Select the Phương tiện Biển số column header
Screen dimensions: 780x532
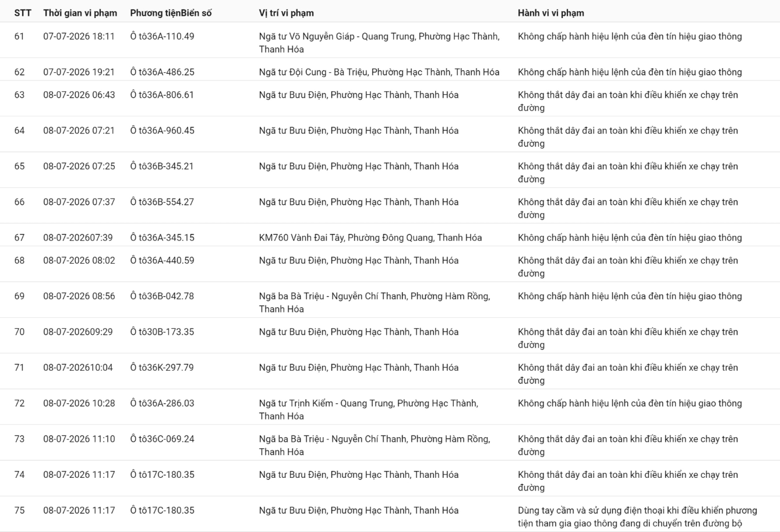click(x=171, y=13)
